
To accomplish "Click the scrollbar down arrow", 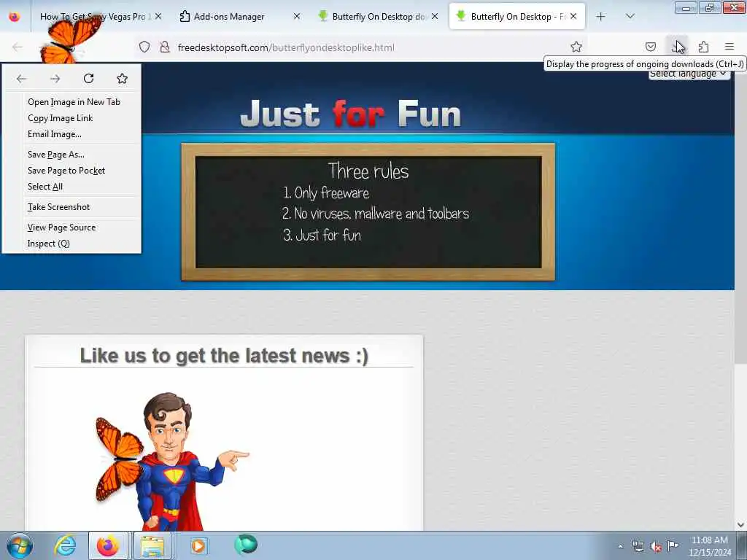I will (x=741, y=525).
